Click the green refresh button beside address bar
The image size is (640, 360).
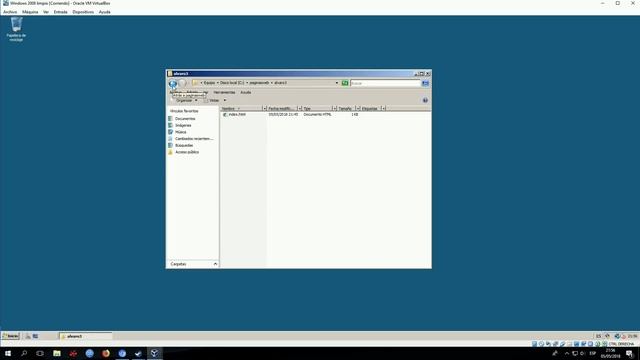point(345,83)
